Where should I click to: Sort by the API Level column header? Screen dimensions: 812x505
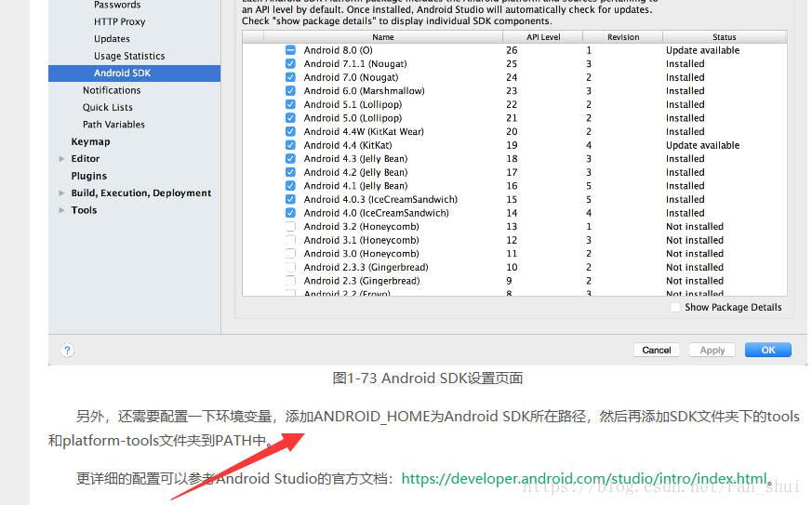(543, 37)
